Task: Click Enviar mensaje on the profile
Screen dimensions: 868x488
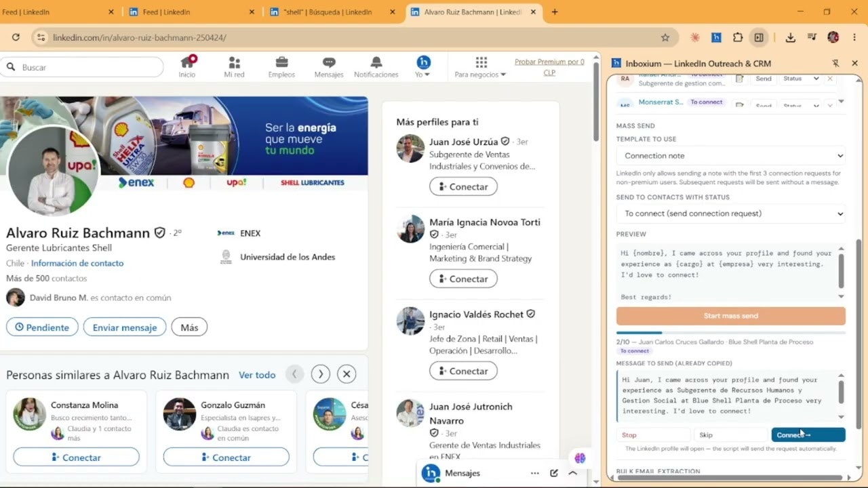Action: 125,327
